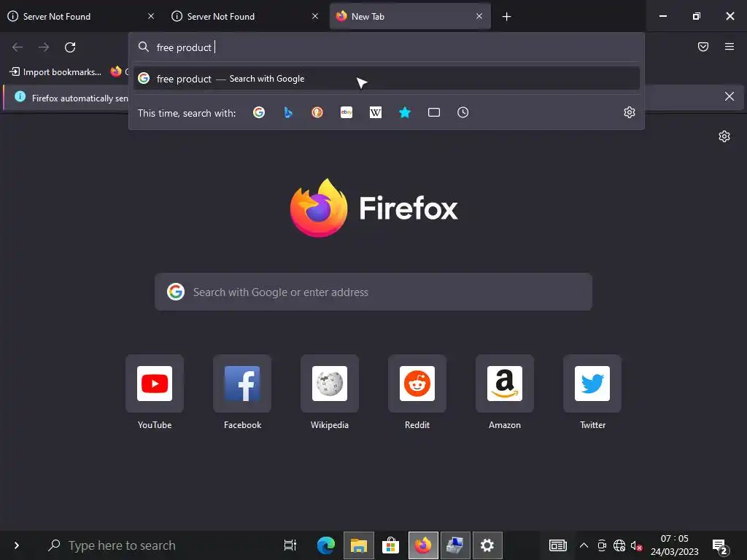
Task: Click the Firefox taskbar icon
Action: pyautogui.click(x=423, y=545)
